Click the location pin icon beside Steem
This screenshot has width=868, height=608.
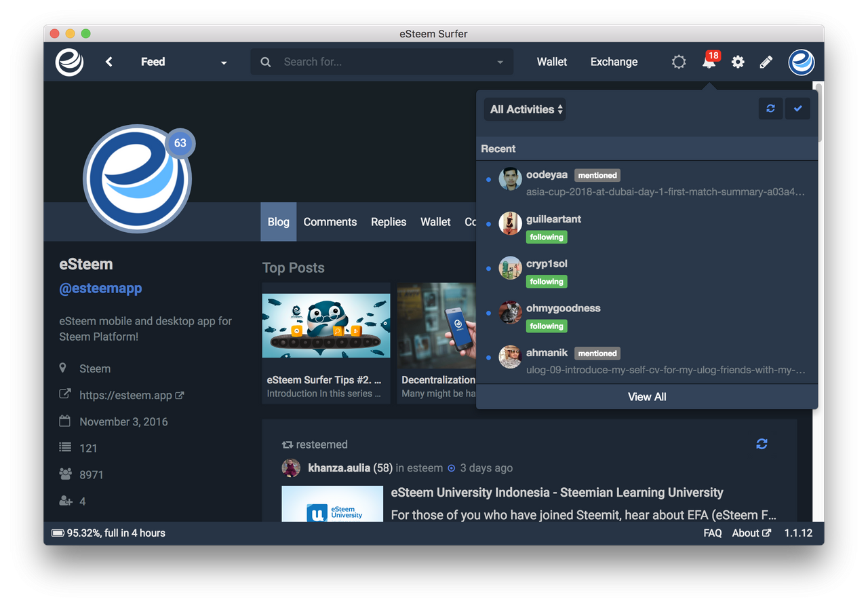(x=63, y=368)
